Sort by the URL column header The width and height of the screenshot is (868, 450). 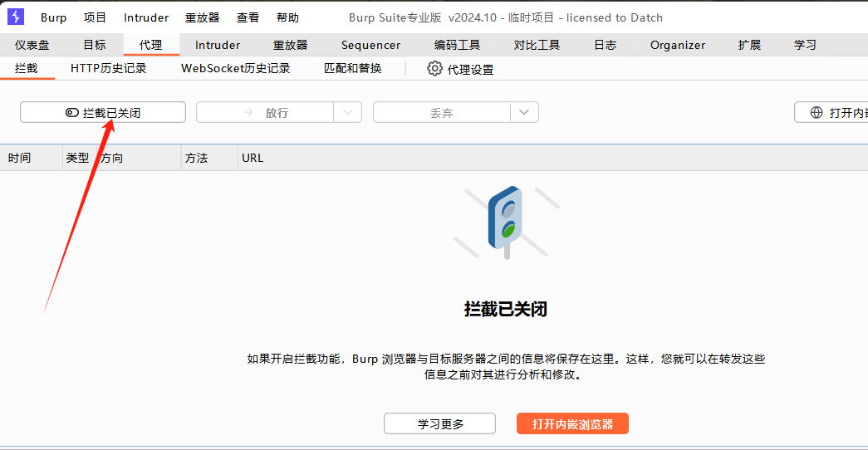(552, 158)
